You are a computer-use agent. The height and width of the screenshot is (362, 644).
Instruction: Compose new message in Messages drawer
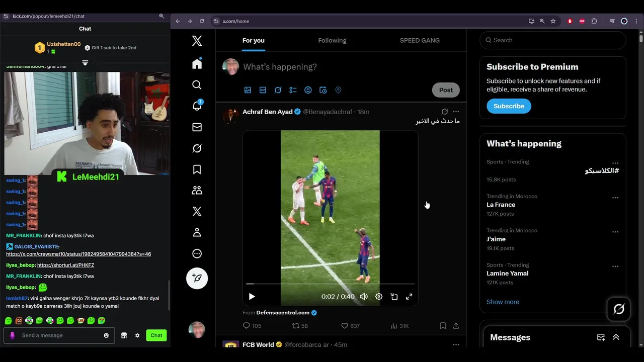click(601, 337)
